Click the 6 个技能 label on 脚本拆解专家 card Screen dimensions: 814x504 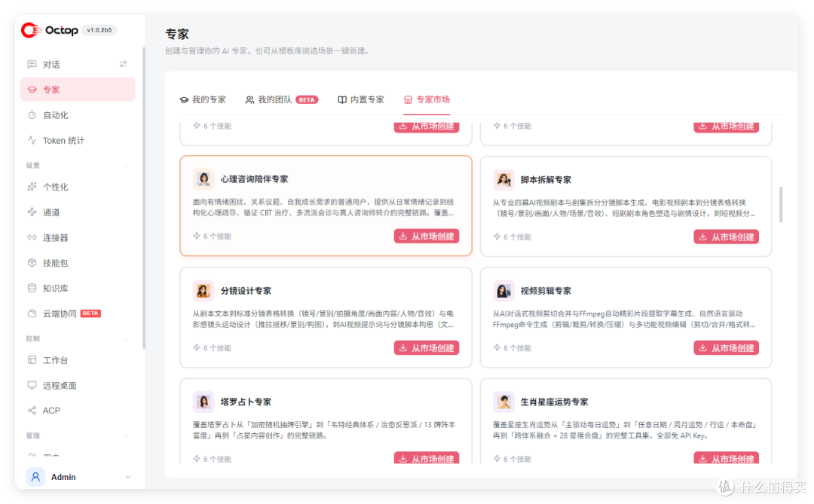(513, 237)
